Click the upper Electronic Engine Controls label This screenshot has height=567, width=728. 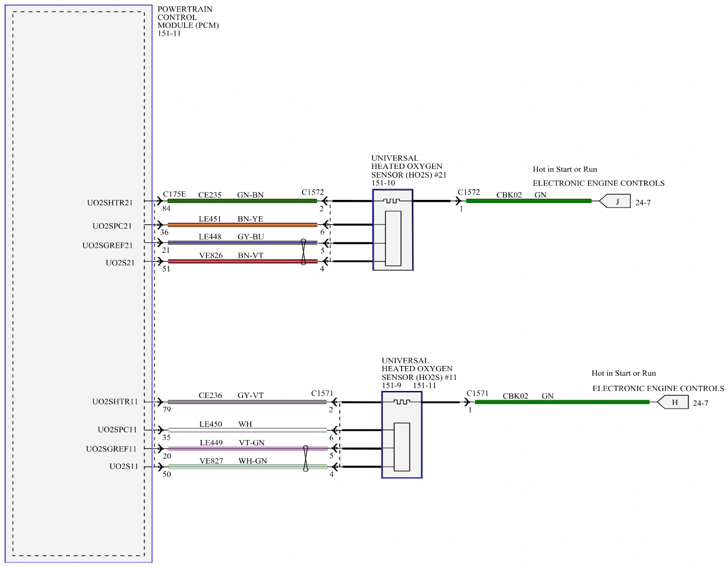[599, 183]
